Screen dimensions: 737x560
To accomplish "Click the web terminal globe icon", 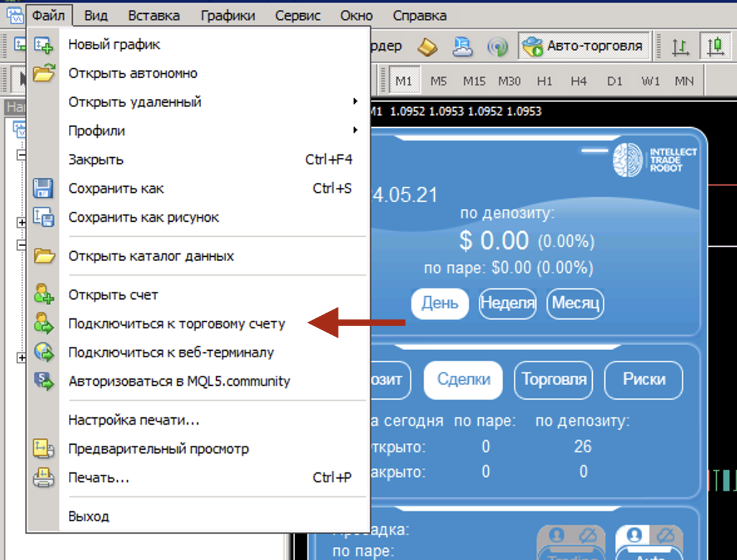I will 44,352.
